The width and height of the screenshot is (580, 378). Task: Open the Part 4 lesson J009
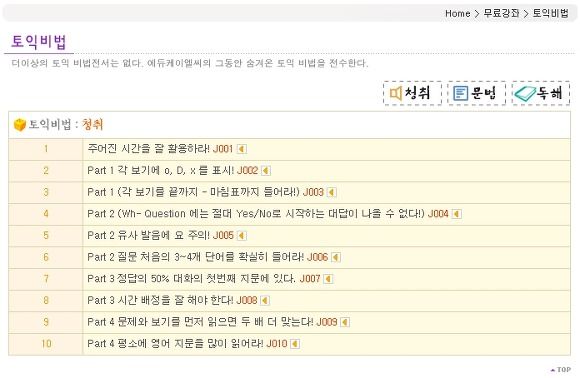(212, 322)
